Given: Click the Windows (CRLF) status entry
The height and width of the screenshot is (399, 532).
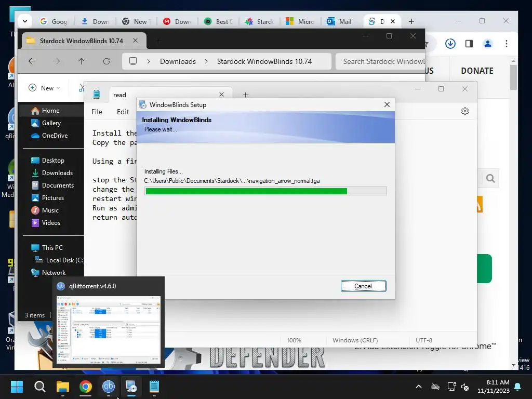Looking at the screenshot, I should pos(355,340).
